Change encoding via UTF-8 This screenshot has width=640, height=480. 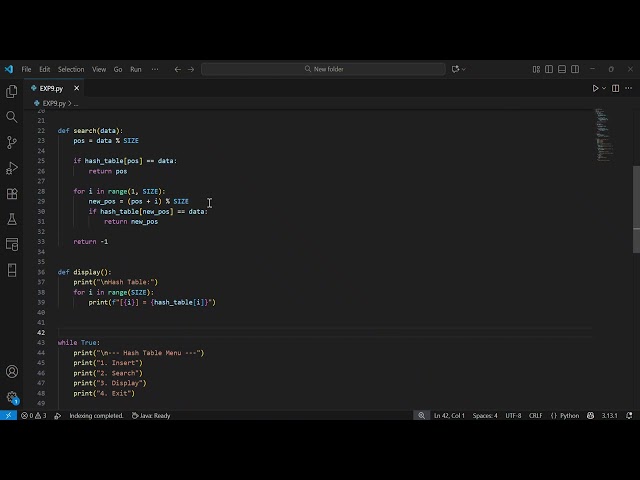[x=513, y=416]
